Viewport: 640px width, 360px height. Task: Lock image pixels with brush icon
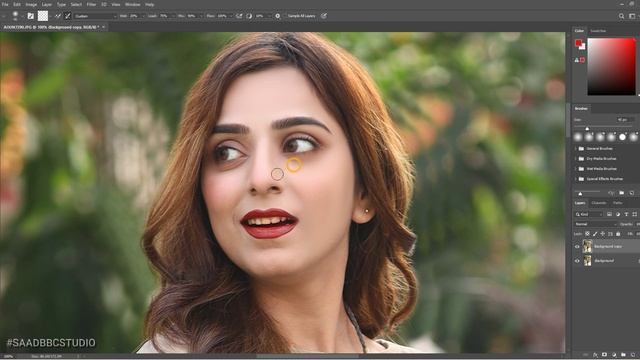pyautogui.click(x=595, y=234)
